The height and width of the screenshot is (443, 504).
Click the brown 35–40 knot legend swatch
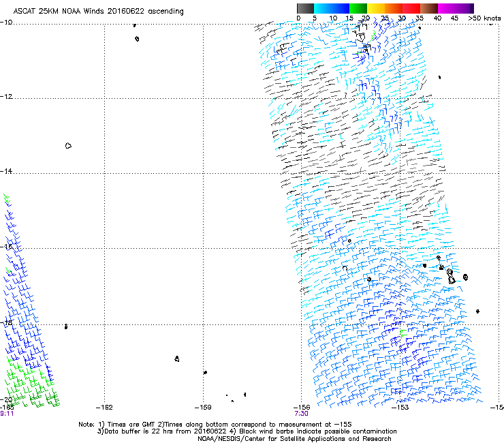pos(429,8)
